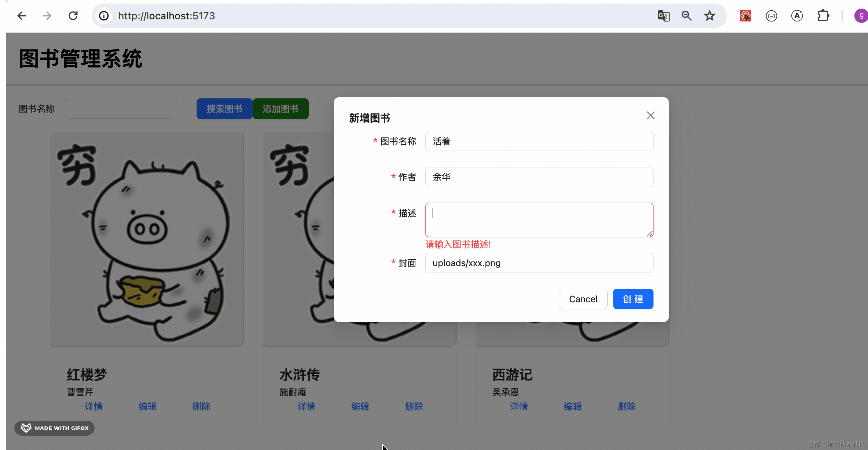Click into the 描述 textarea
868x450 pixels.
(539, 220)
